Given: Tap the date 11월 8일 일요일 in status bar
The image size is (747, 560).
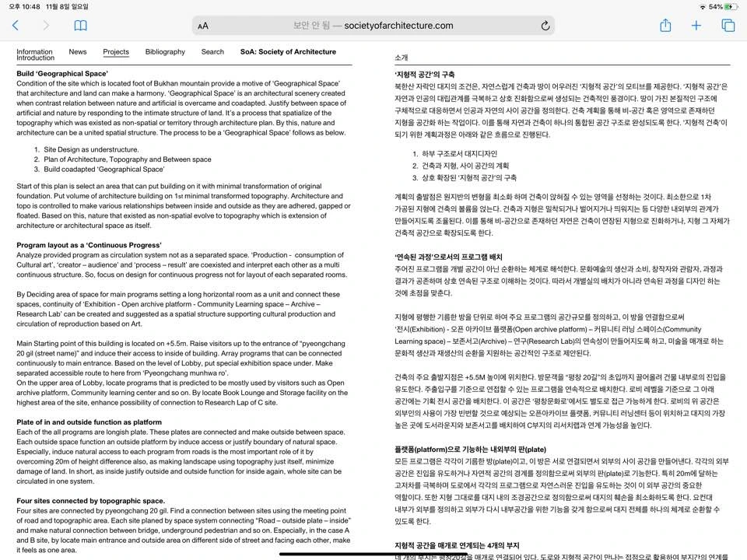Looking at the screenshot, I should tap(67, 7).
